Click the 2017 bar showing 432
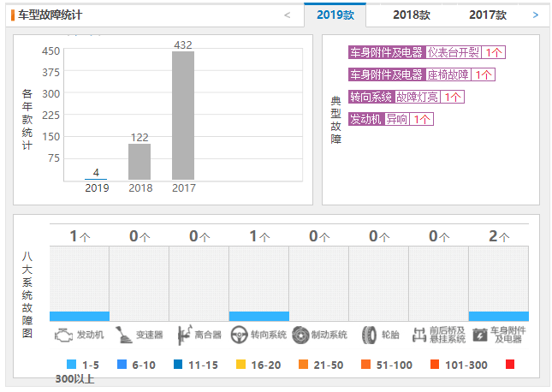 point(183,116)
